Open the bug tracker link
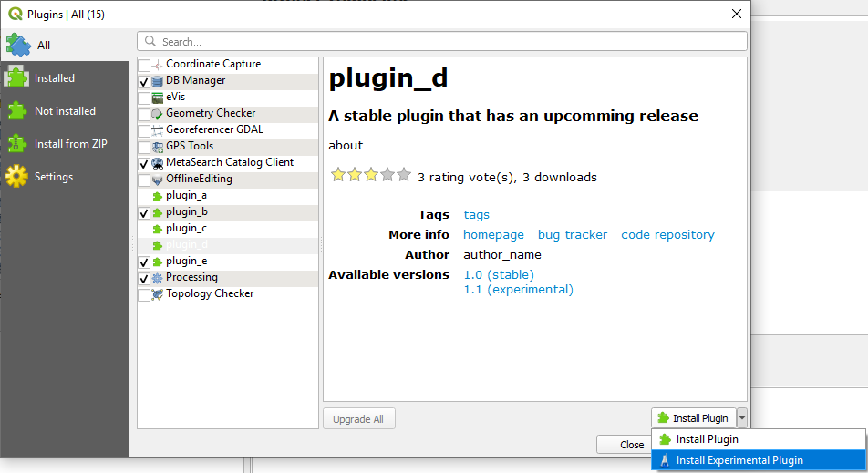This screenshot has height=473, width=868. tap(573, 235)
